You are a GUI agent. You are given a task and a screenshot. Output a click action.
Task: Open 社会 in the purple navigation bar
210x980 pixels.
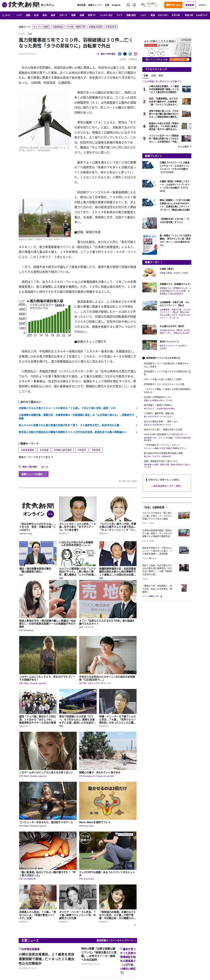pyautogui.click(x=36, y=15)
